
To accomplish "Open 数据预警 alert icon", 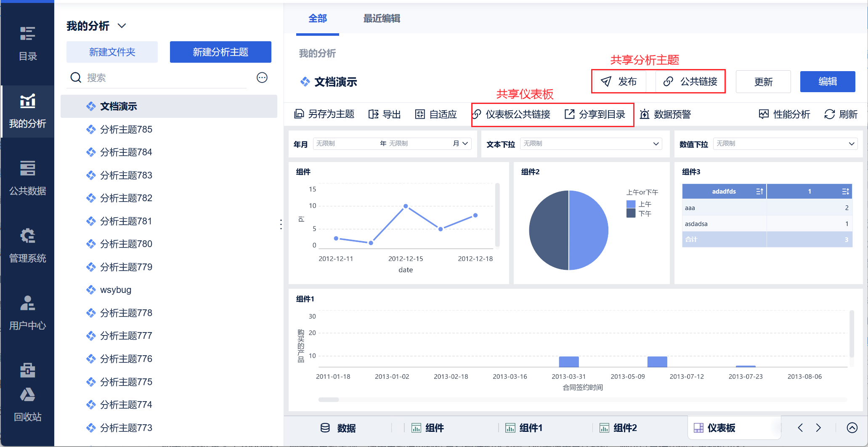I will pyautogui.click(x=645, y=114).
